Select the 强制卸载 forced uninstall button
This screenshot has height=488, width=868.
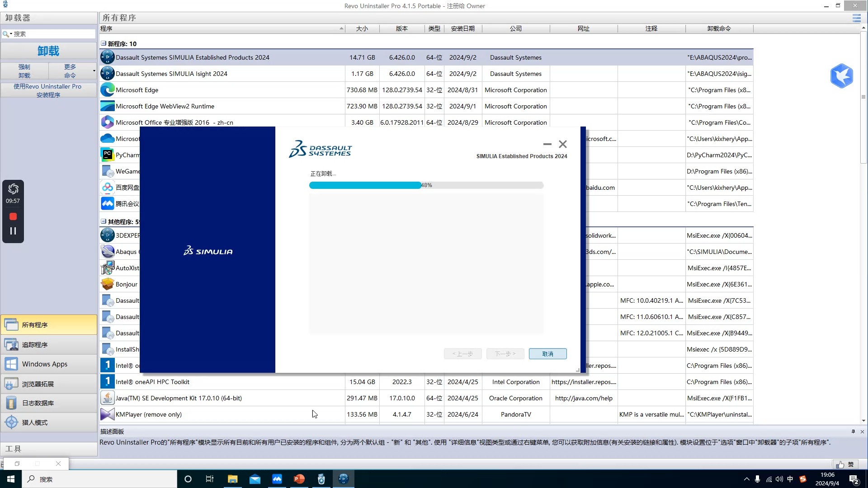tap(24, 71)
